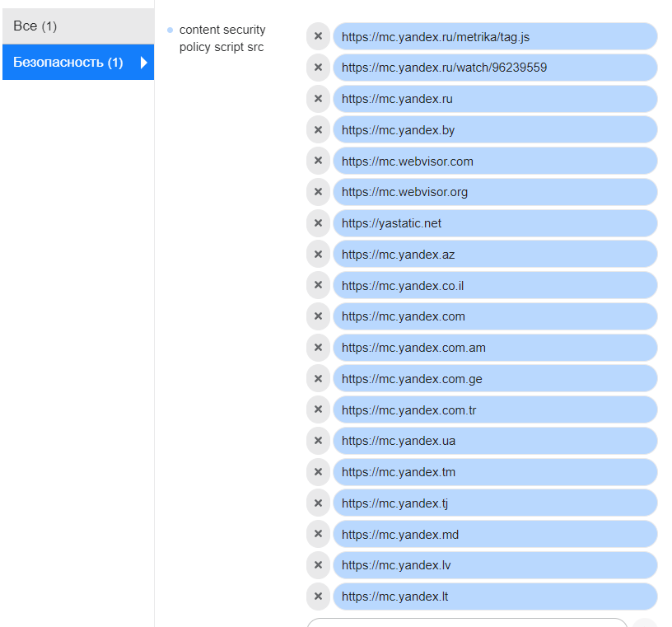Screen dimensions: 672x627
Task: Remove the https://mc.yandex.lv entry
Action: tap(318, 565)
